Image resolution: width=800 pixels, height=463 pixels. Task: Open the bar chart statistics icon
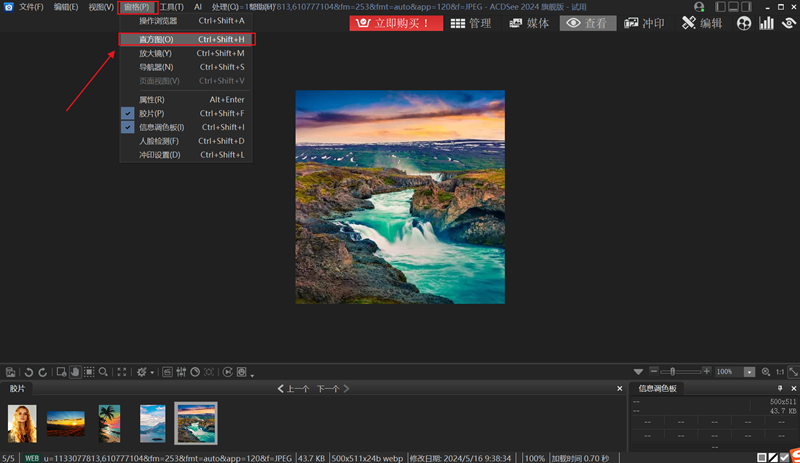[766, 23]
